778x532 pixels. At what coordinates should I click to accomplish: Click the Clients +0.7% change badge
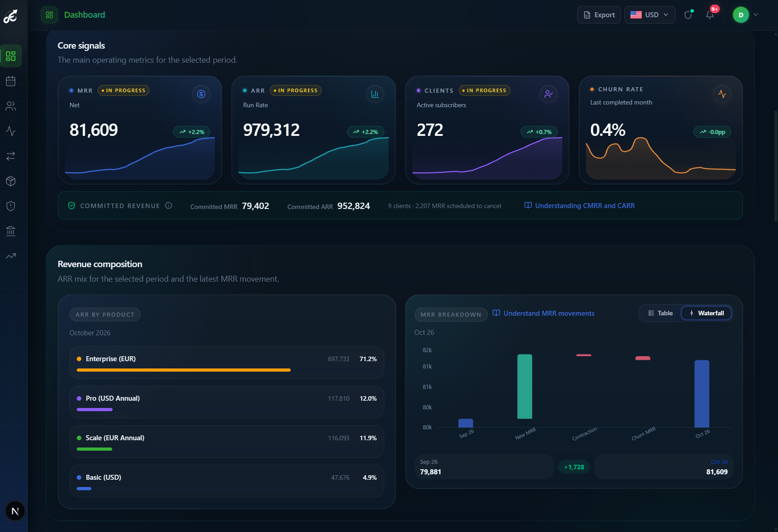[x=539, y=132]
